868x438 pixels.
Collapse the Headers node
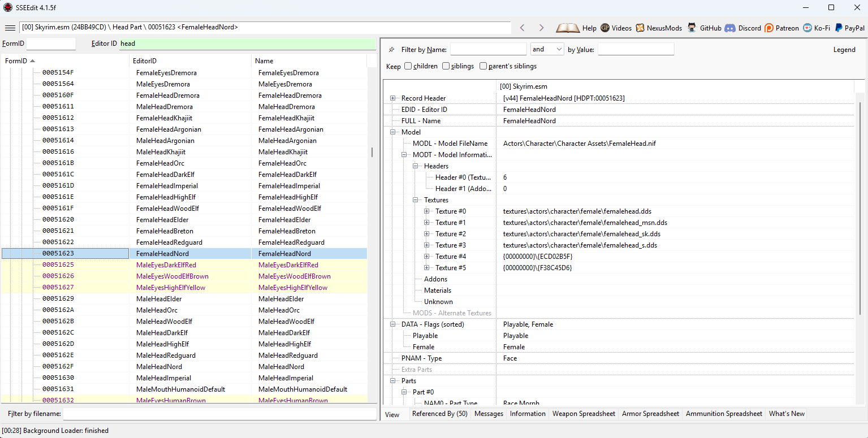pos(416,166)
